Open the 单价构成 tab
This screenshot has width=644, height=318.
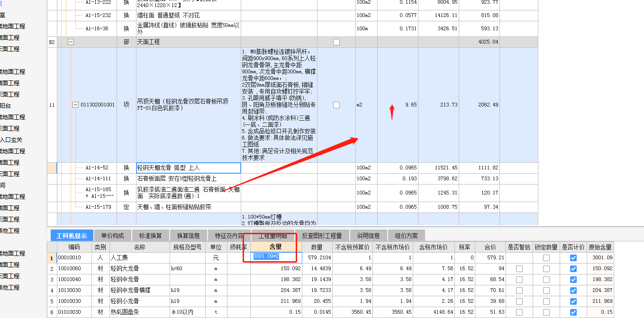(x=112, y=236)
